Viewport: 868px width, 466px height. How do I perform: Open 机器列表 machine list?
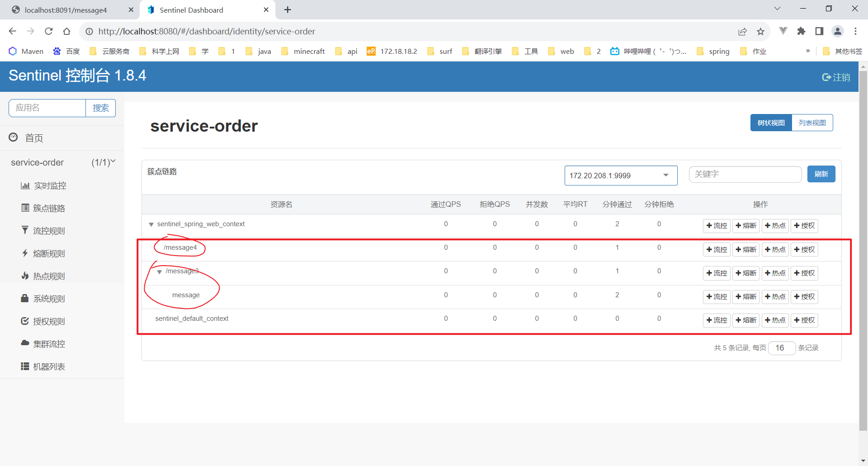click(44, 366)
